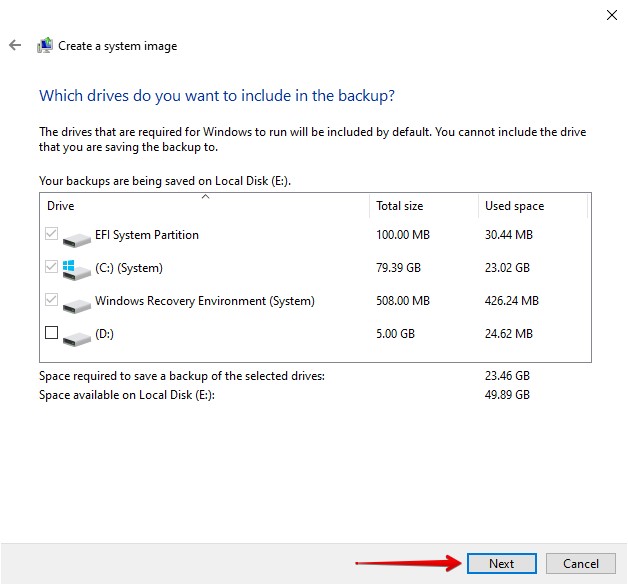Click the (D:) drive icon

pos(76,338)
